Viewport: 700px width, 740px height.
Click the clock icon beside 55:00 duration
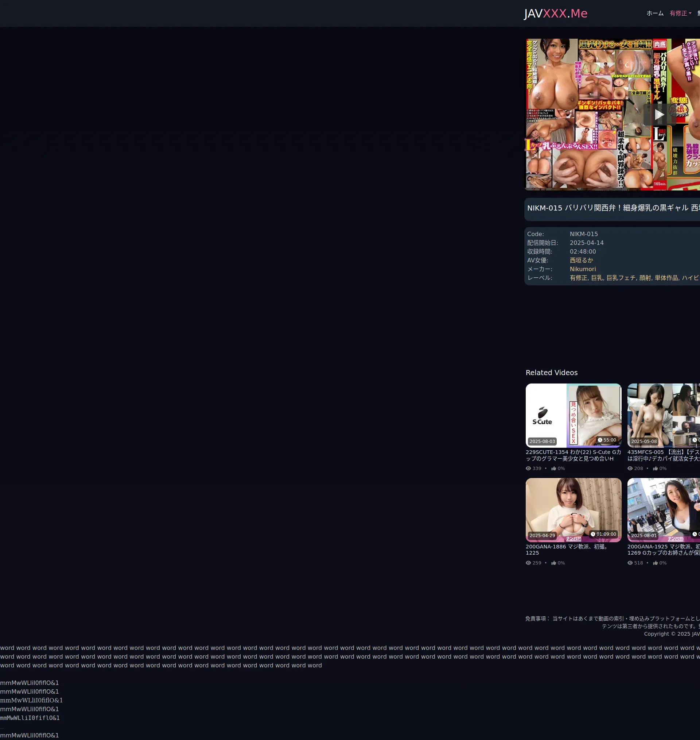coord(600,440)
